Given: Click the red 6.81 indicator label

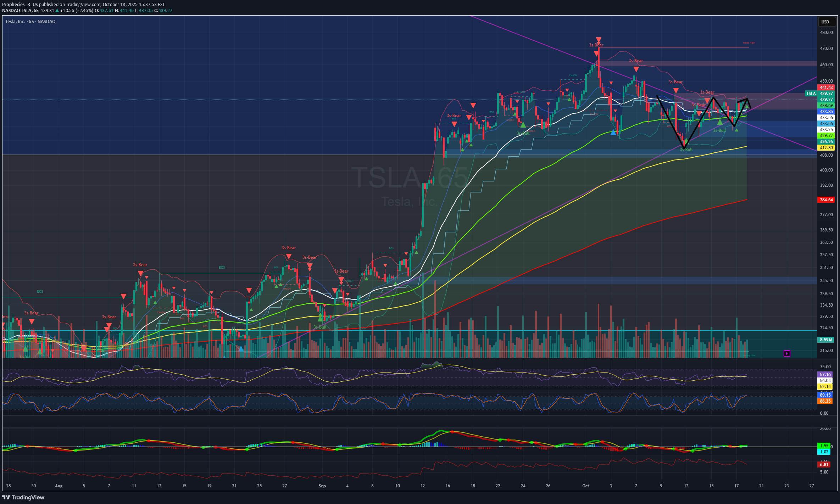Looking at the screenshot, I should click(824, 465).
